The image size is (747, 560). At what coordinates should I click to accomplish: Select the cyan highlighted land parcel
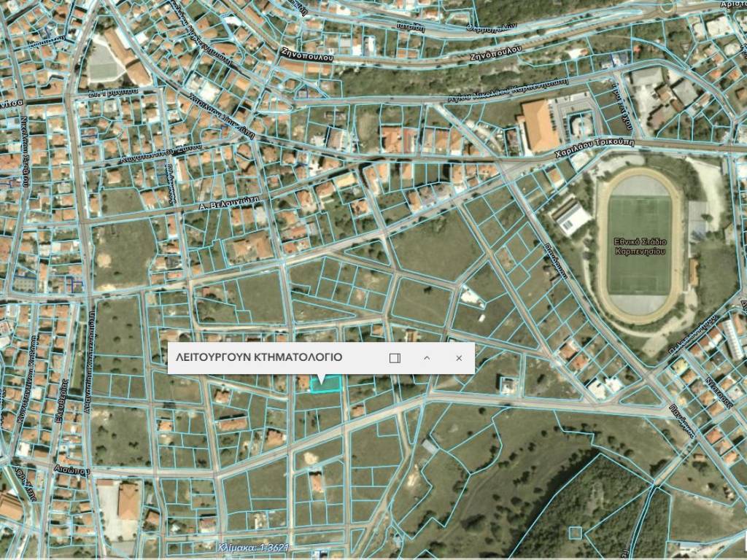[x=327, y=385]
